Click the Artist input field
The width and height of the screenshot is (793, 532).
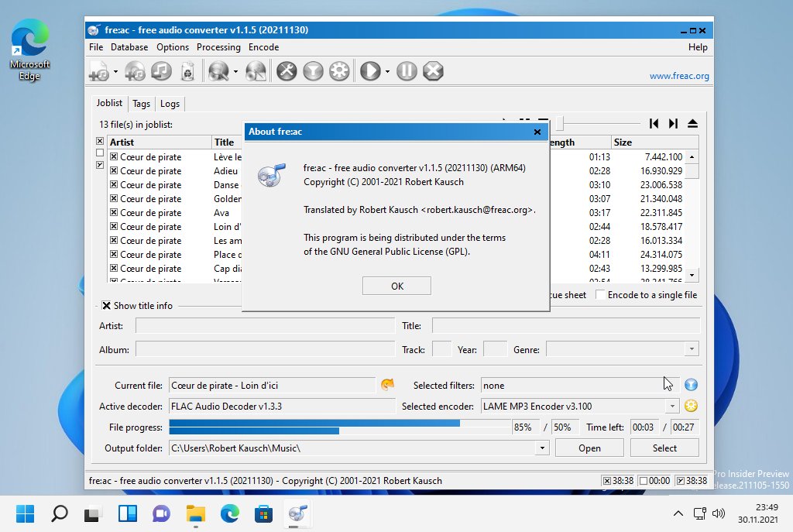point(265,326)
